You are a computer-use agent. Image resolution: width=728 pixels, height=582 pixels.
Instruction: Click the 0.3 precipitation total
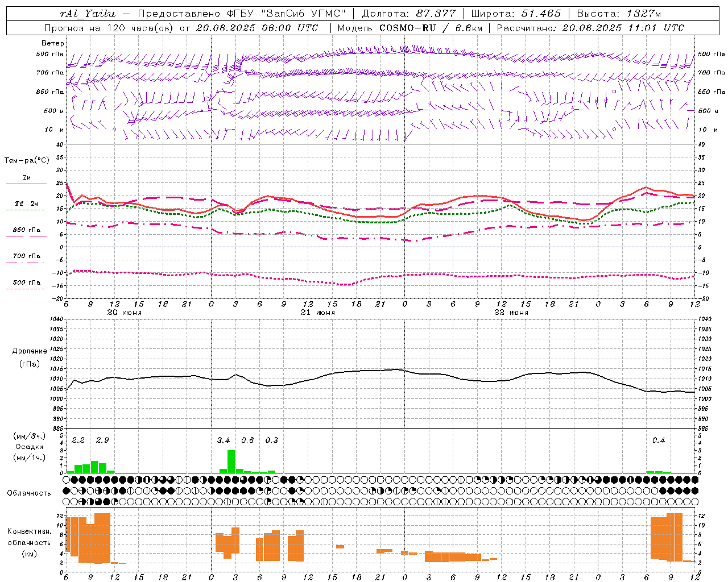[x=272, y=440]
